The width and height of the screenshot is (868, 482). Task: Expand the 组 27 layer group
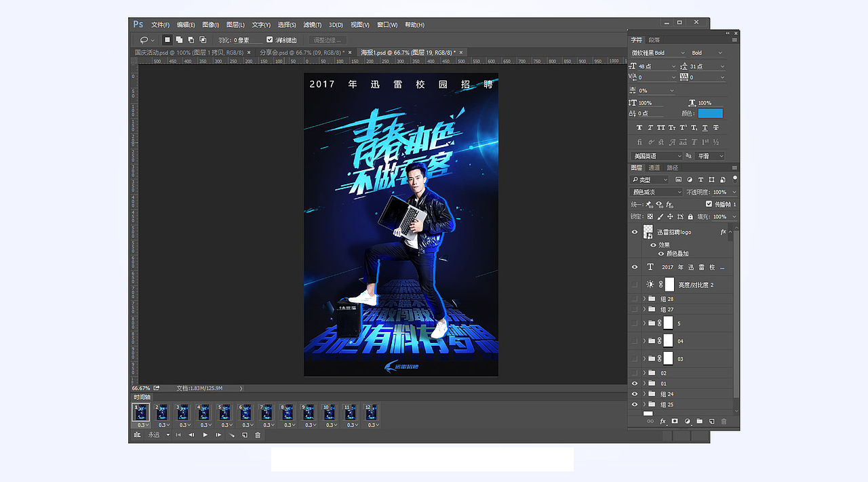644,310
